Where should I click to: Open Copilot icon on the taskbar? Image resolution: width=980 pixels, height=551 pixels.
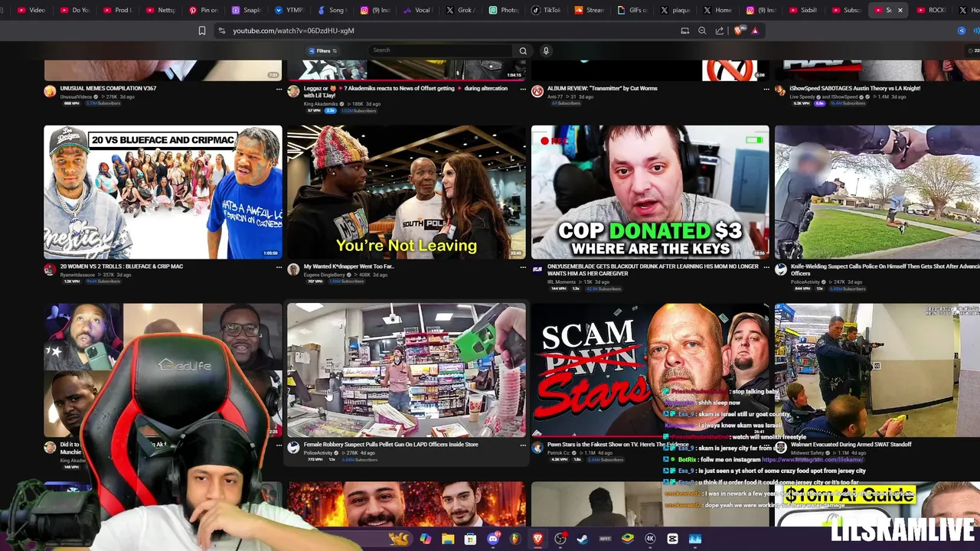426,539
